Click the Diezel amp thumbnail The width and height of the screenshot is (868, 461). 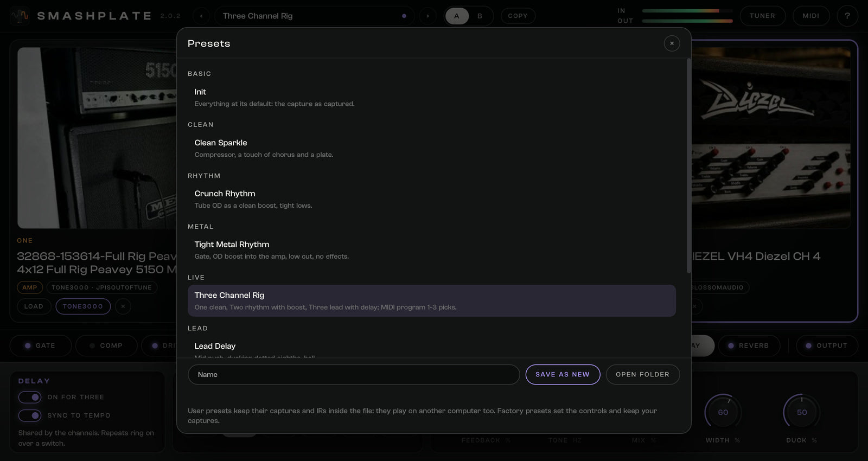tap(771, 138)
